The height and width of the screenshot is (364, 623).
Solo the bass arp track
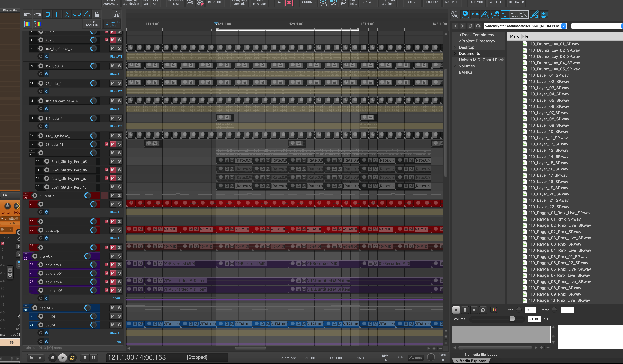pyautogui.click(x=119, y=230)
